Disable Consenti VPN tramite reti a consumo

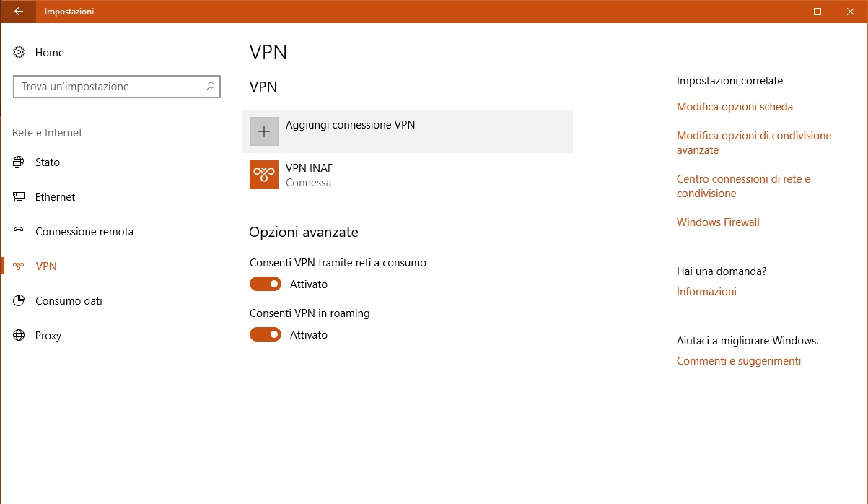click(x=265, y=284)
